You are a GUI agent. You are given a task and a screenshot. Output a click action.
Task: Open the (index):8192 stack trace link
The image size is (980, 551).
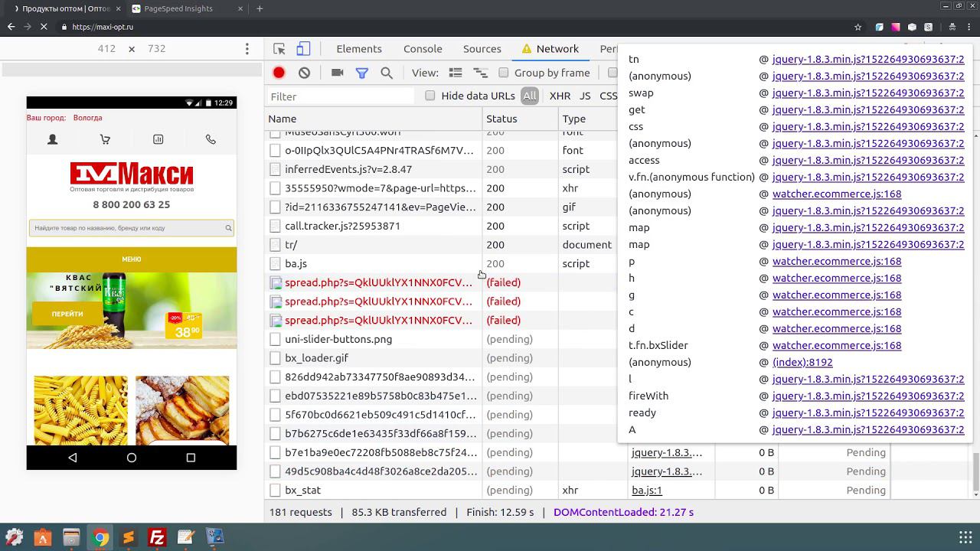pyautogui.click(x=802, y=362)
